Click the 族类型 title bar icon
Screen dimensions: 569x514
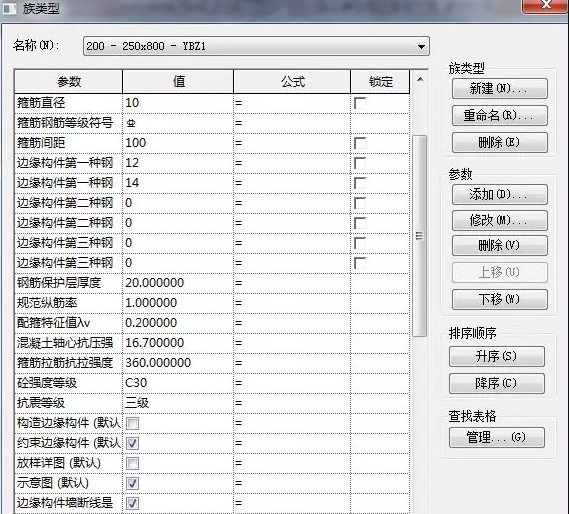pyautogui.click(x=10, y=9)
